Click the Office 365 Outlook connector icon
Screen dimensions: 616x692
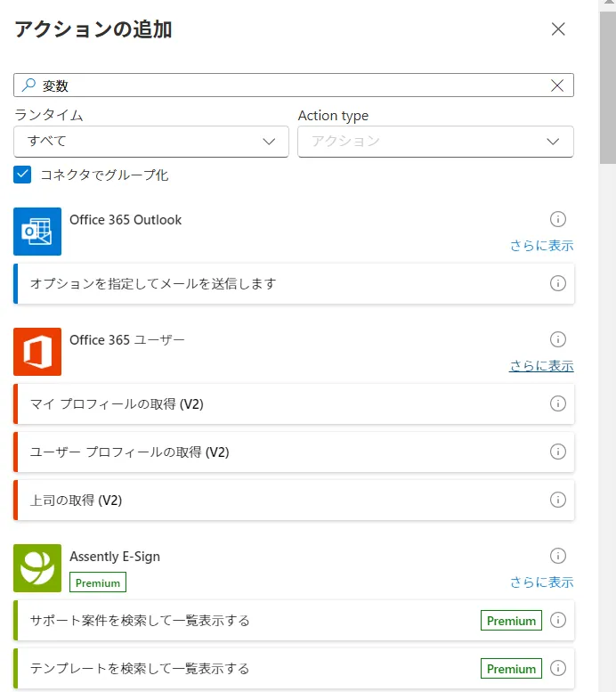pyautogui.click(x=37, y=232)
